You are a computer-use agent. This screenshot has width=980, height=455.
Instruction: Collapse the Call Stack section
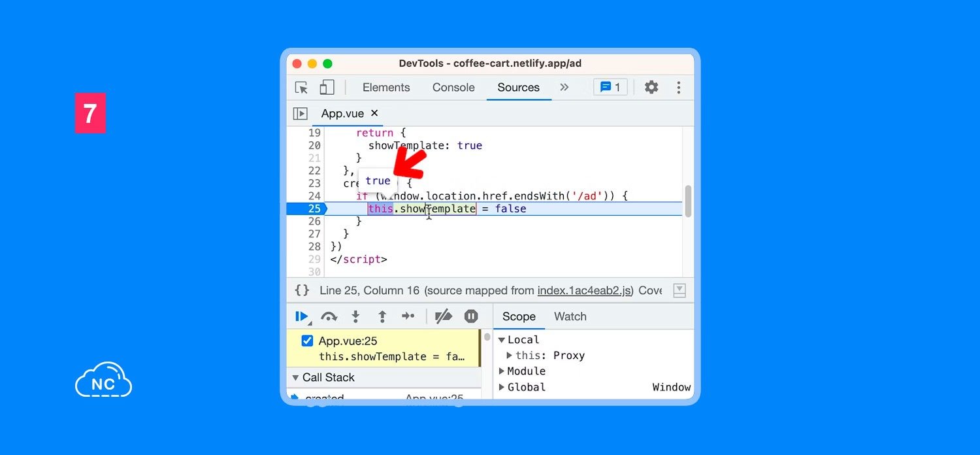(x=295, y=378)
